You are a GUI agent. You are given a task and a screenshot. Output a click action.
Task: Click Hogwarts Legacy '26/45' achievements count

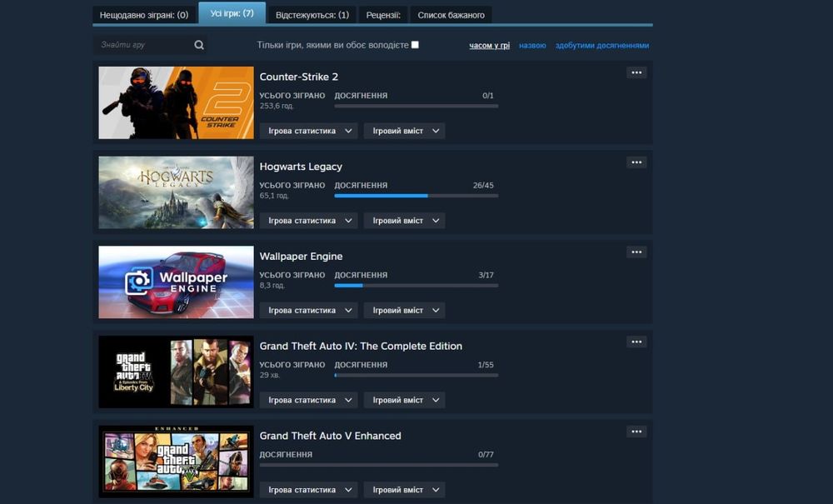(x=483, y=185)
